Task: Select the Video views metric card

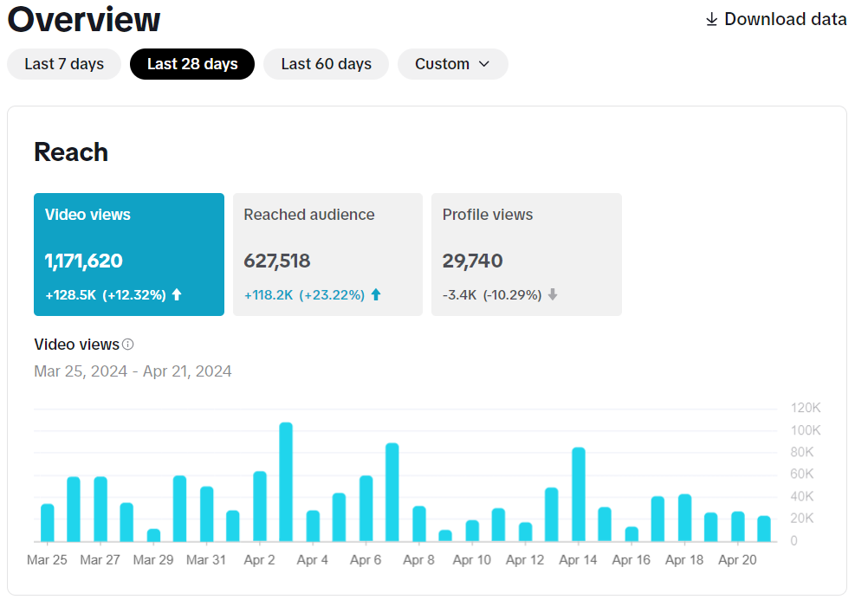Action: pos(129,255)
